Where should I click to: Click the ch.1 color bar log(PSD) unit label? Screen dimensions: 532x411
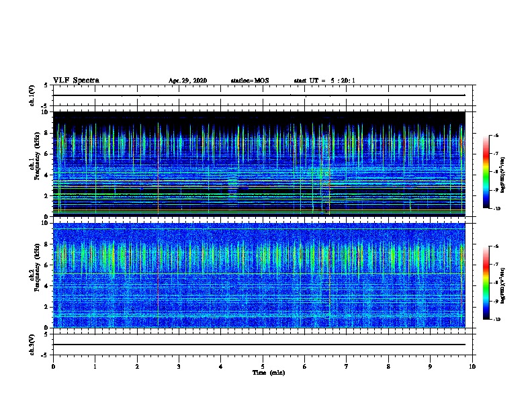[x=502, y=175]
